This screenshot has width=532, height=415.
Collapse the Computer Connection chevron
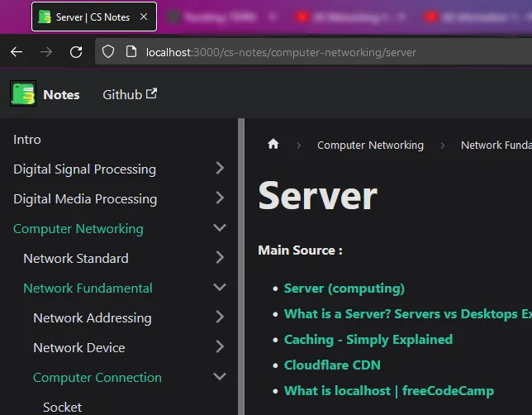[220, 376]
